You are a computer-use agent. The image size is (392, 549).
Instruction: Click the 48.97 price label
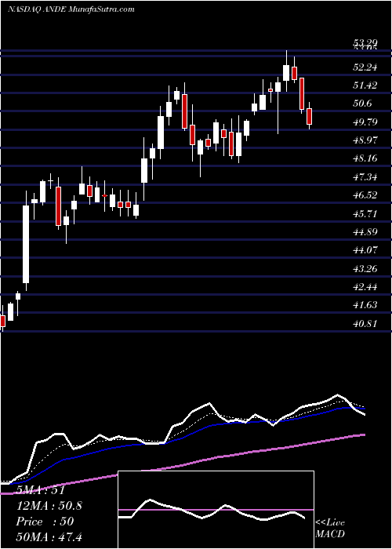point(365,140)
